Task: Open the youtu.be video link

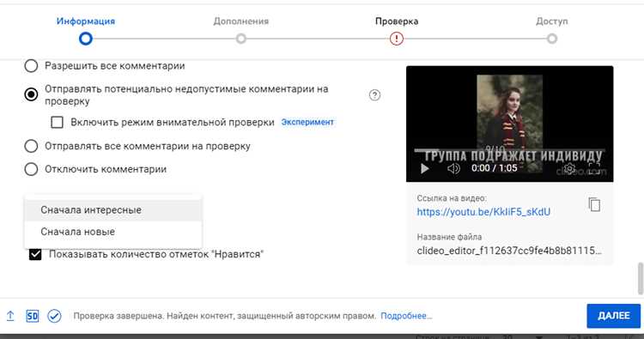Action: (x=483, y=212)
